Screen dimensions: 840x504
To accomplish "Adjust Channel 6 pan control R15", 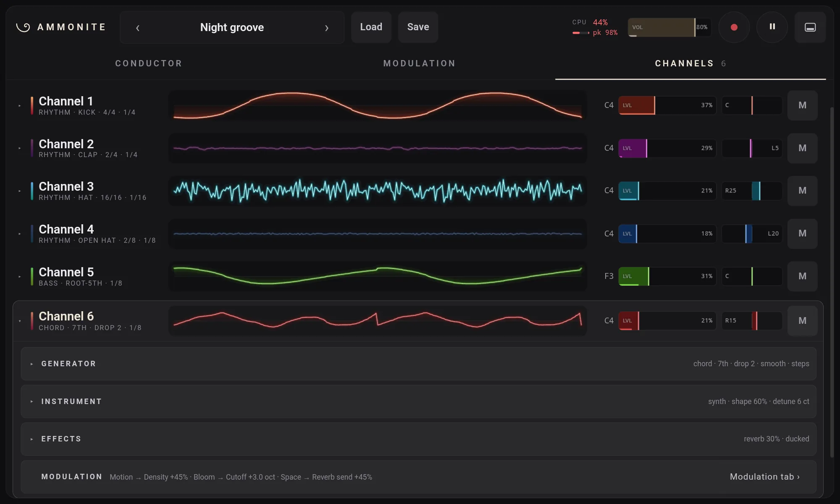I will click(752, 321).
